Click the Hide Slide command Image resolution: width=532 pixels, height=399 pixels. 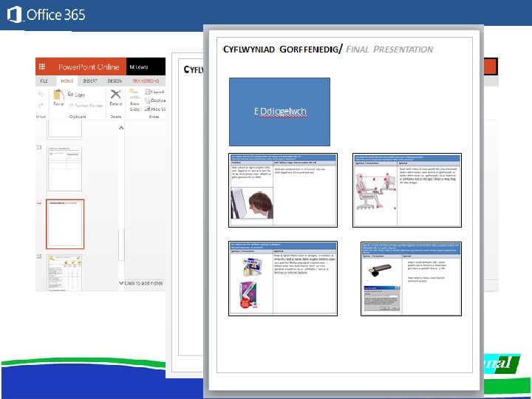point(155,109)
